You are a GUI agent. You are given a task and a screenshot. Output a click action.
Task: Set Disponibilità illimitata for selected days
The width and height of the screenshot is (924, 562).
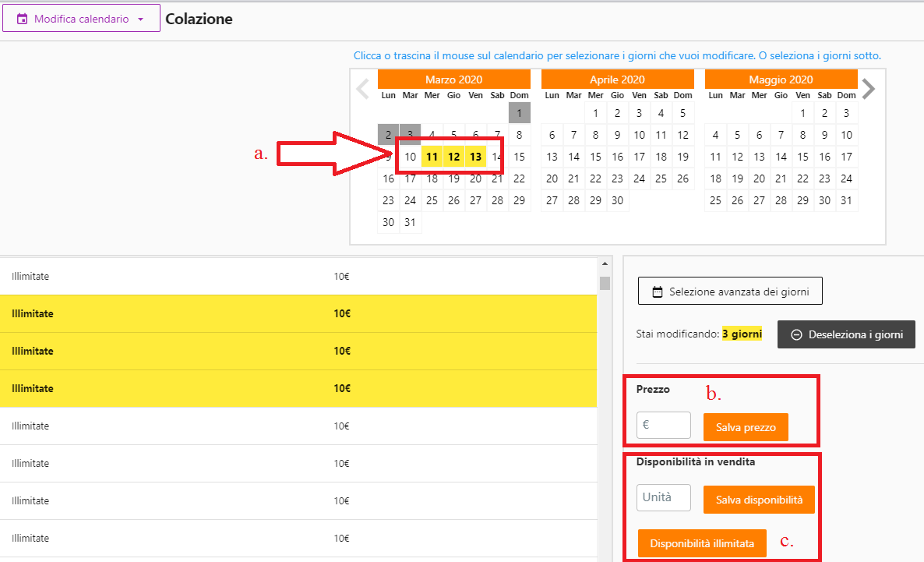(x=701, y=543)
